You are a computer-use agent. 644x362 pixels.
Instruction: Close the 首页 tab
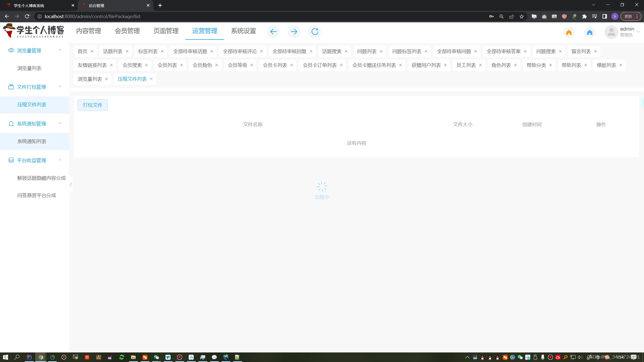[x=92, y=51]
